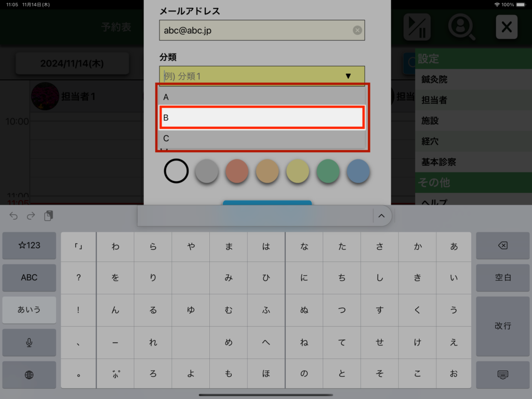Tap the play/pause icon in header
This screenshot has height=399, width=532.
tap(417, 27)
